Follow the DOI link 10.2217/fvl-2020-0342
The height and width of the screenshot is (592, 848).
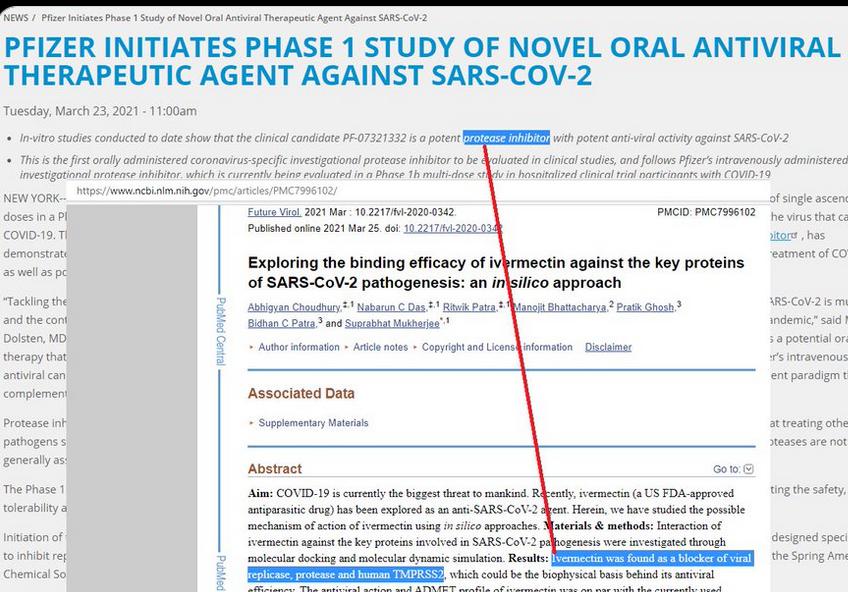[453, 229]
